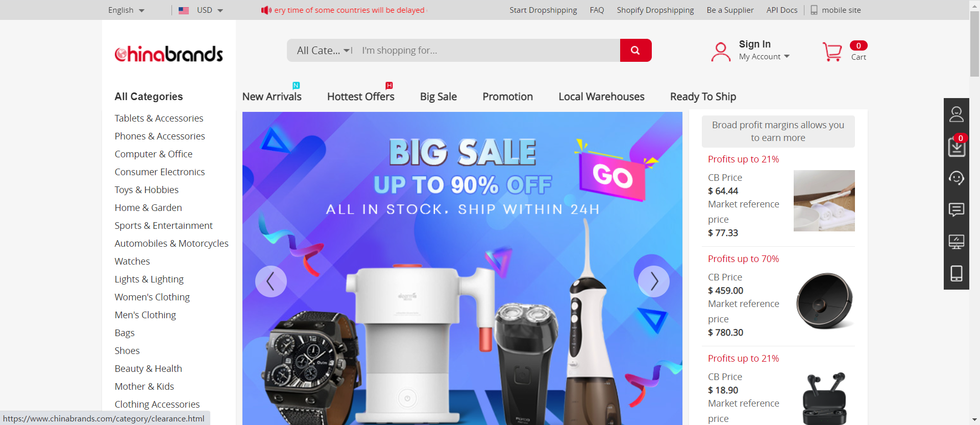This screenshot has height=425, width=980.
Task: Expand the My Account dropdown
Action: 764,57
